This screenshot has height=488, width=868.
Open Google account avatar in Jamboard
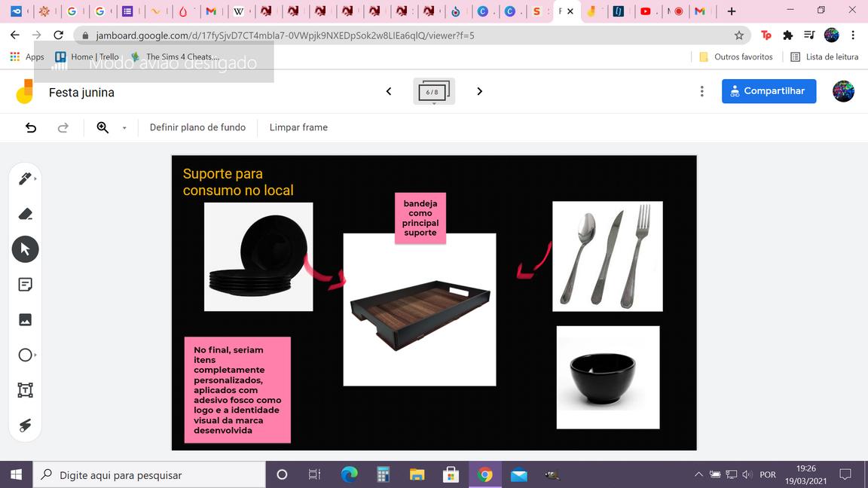[x=843, y=91]
